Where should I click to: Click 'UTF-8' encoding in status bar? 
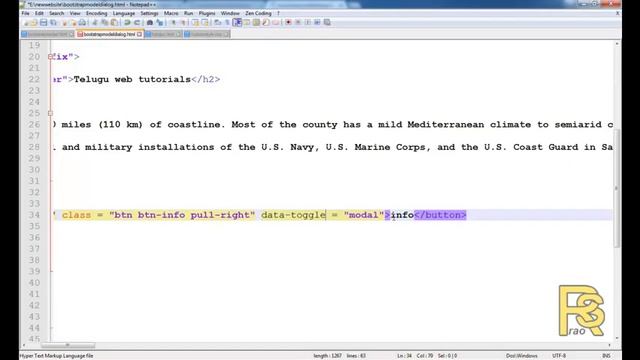point(559,356)
